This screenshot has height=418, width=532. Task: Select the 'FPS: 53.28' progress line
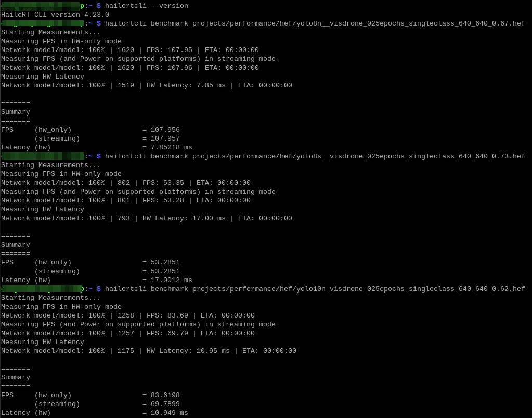point(126,200)
